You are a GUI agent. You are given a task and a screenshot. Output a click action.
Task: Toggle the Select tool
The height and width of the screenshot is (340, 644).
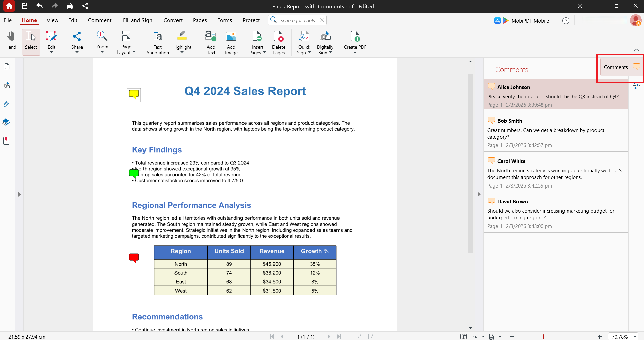(x=31, y=42)
